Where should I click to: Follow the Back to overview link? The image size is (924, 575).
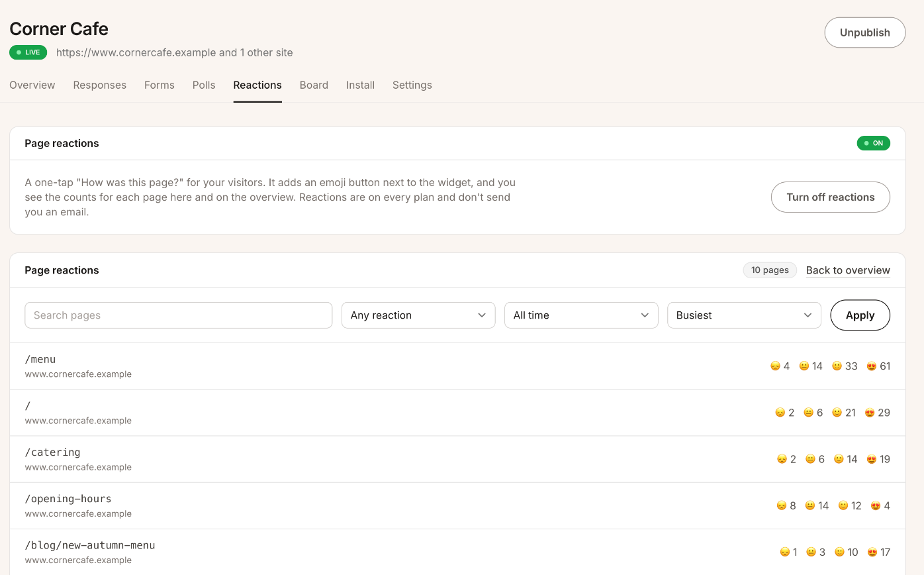(x=848, y=270)
